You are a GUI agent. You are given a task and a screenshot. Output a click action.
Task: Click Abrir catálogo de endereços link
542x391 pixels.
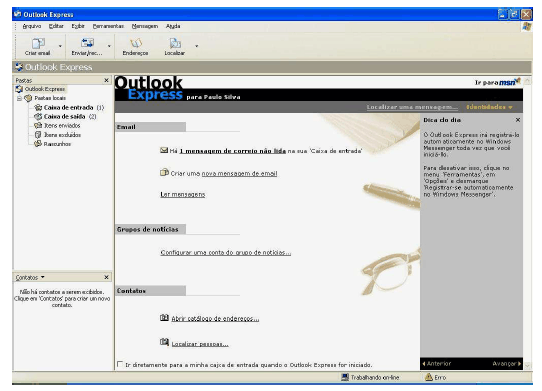click(215, 318)
